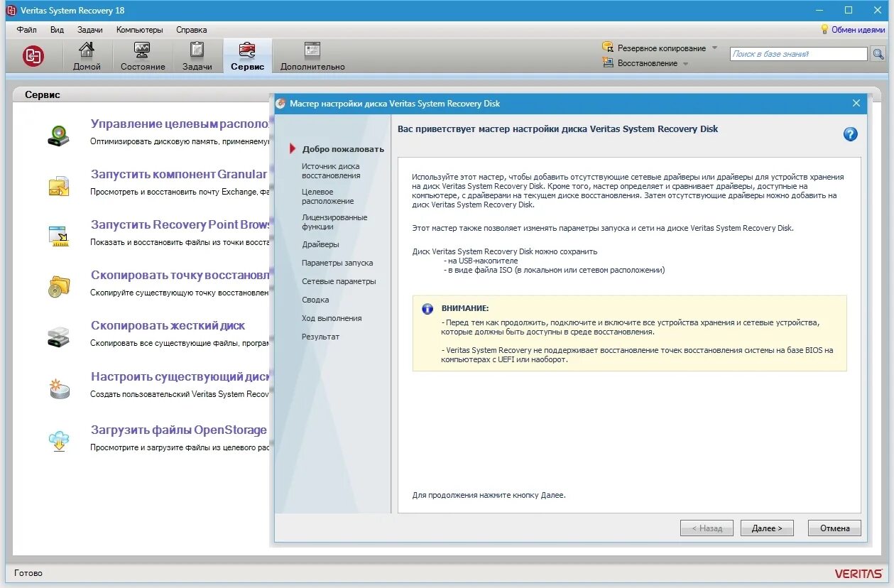Select Источник диска восстановления step
Screen dimensions: 894x588
coord(331,170)
